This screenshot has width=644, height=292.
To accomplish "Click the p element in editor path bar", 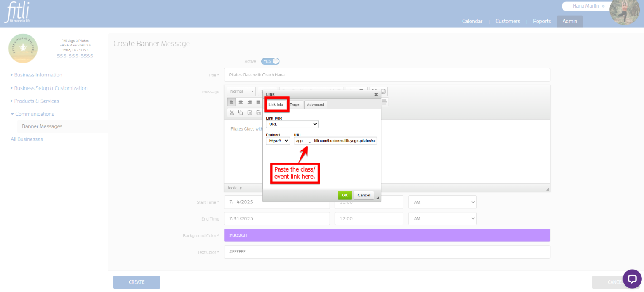I will click(x=241, y=188).
